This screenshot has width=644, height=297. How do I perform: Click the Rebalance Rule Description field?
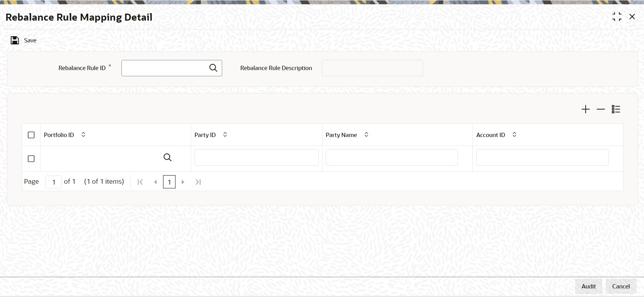(372, 68)
